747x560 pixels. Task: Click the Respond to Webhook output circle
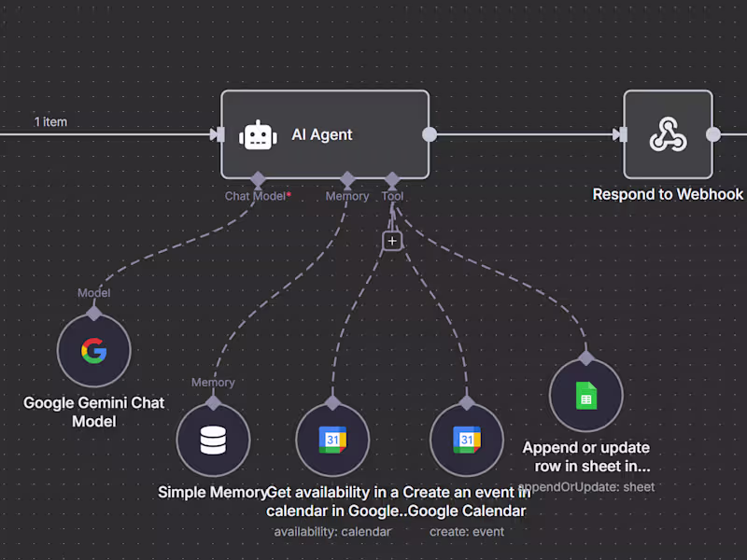(x=713, y=134)
